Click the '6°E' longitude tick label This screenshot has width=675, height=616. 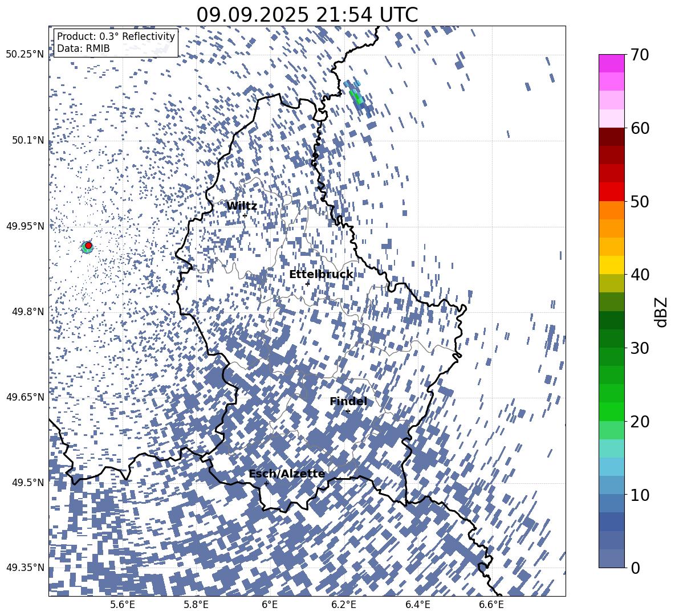pos(270,605)
